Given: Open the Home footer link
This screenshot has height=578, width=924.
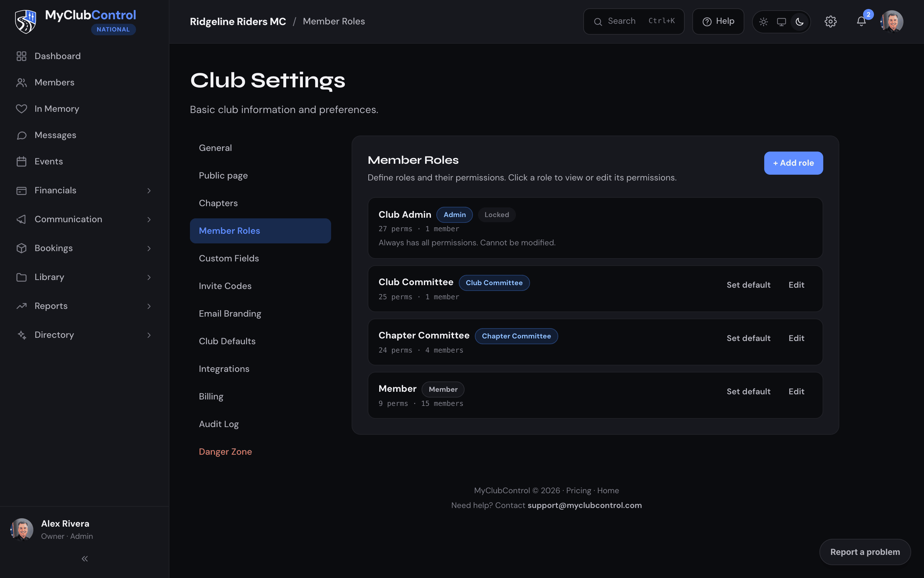Looking at the screenshot, I should (x=608, y=490).
